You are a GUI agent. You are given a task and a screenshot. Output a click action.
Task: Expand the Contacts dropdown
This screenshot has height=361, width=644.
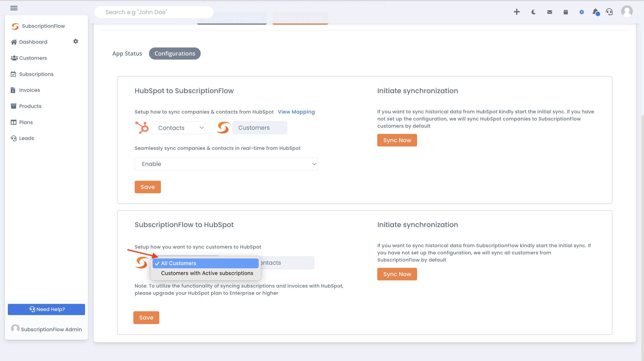click(178, 128)
